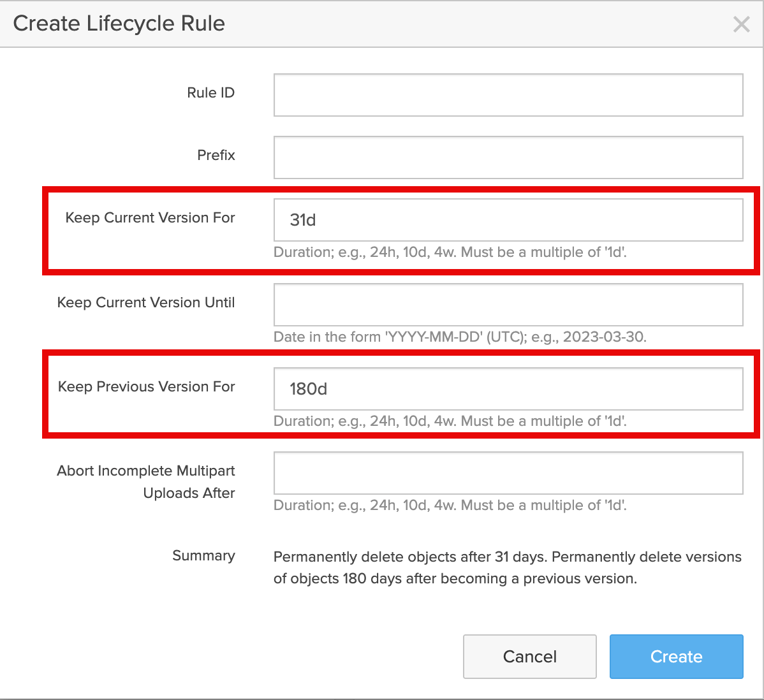Place cursor in the 180d duration field

(508, 389)
